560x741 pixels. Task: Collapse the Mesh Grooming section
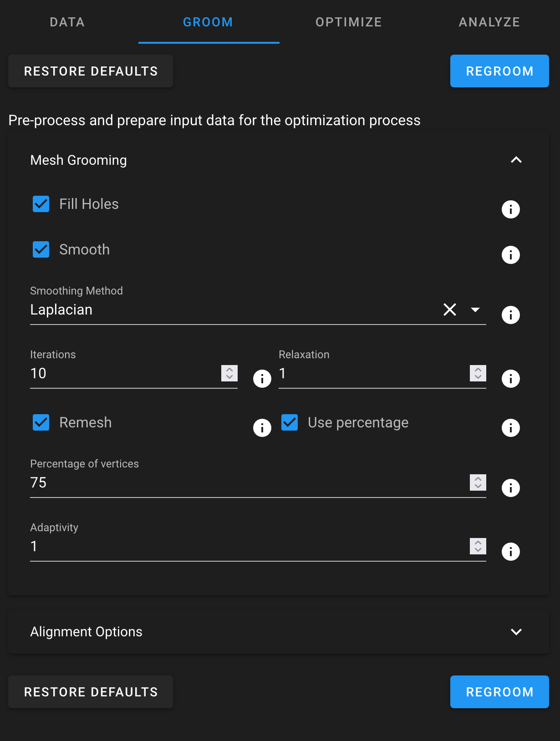pos(516,160)
